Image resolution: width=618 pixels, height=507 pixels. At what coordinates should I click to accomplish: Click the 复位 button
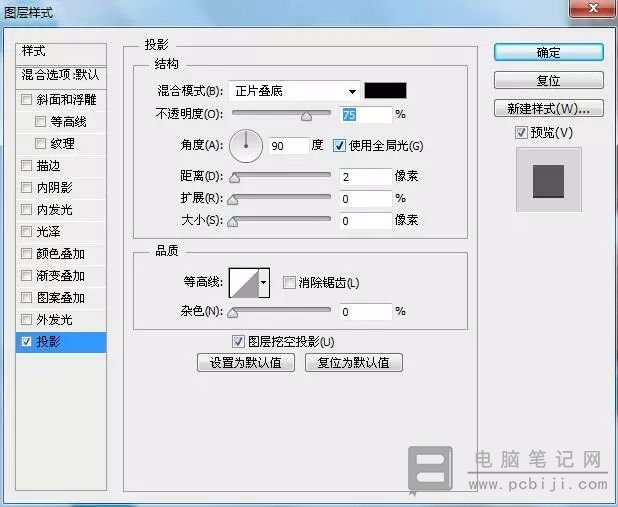coord(549,80)
